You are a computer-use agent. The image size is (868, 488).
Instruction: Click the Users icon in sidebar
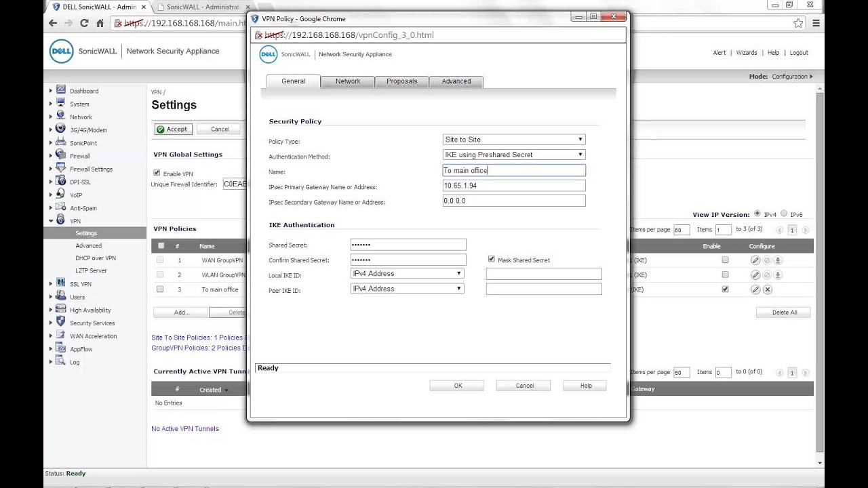pos(61,296)
